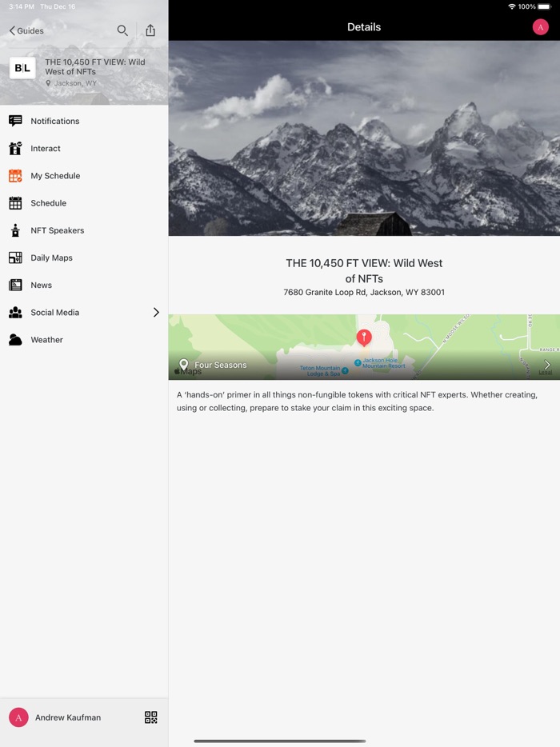
Task: Open the News section
Action: (x=84, y=285)
